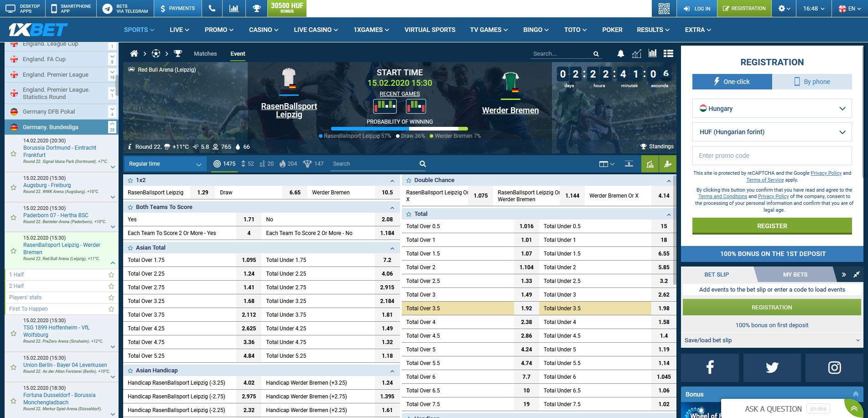Click the green pin icon in filter bar
Screen dimensions: 868x418
pos(668,164)
